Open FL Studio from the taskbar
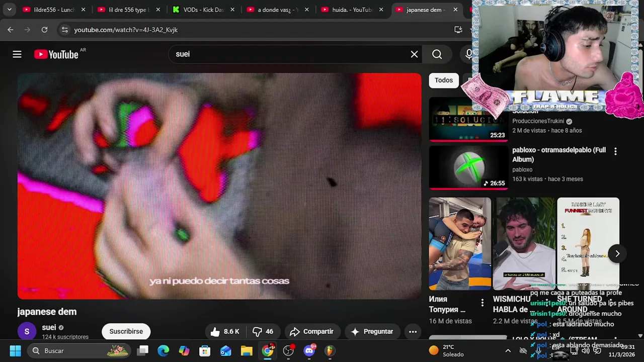 330,350
